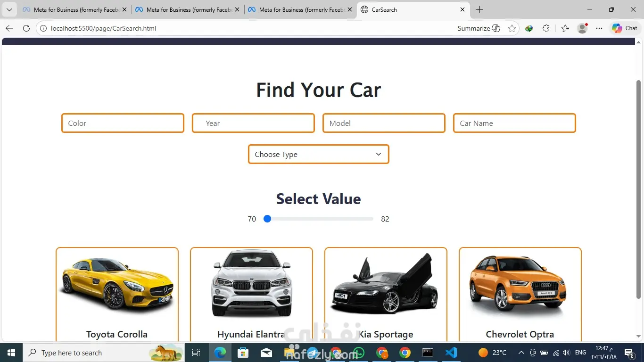Open a new browser tab
This screenshot has height=362, width=644.
click(479, 9)
